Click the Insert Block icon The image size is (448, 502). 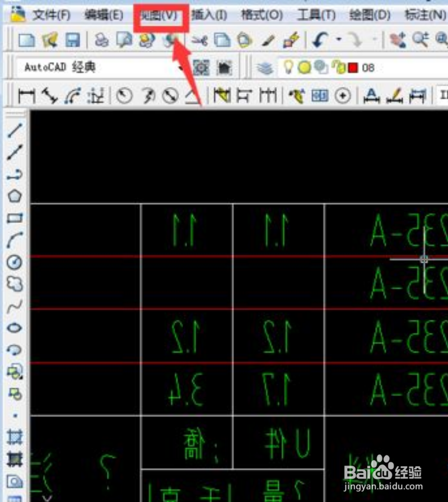(15, 371)
